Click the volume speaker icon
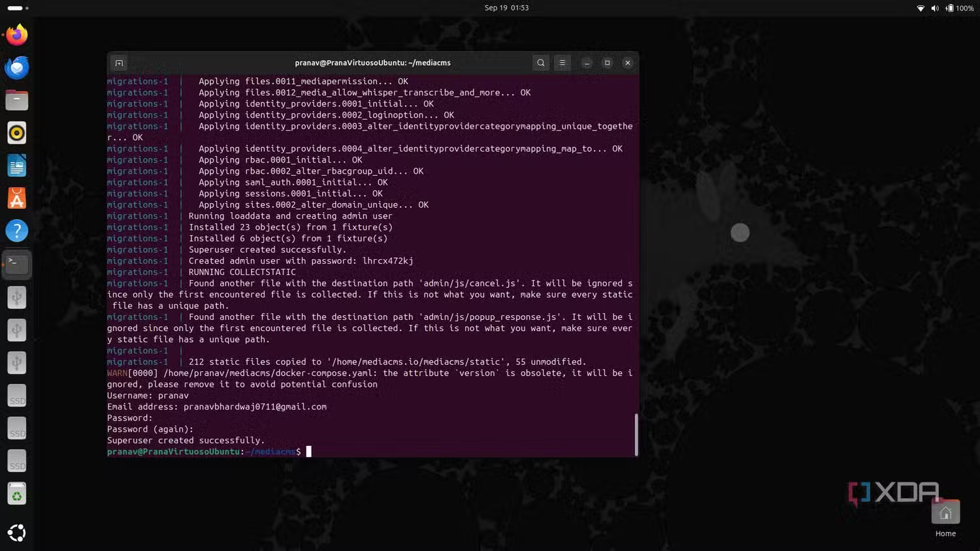Image resolution: width=980 pixels, height=551 pixels. point(935,8)
